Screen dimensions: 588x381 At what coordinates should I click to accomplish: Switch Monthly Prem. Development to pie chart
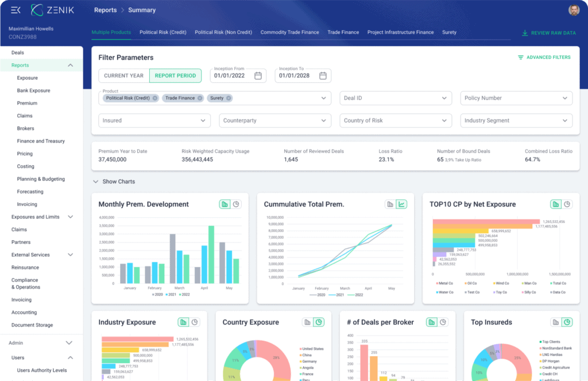pyautogui.click(x=236, y=204)
